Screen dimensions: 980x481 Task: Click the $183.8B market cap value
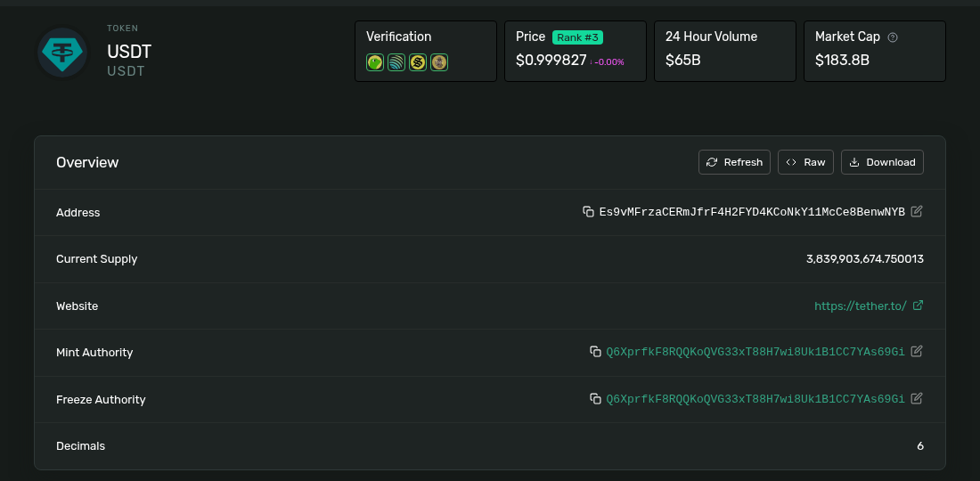[842, 61]
